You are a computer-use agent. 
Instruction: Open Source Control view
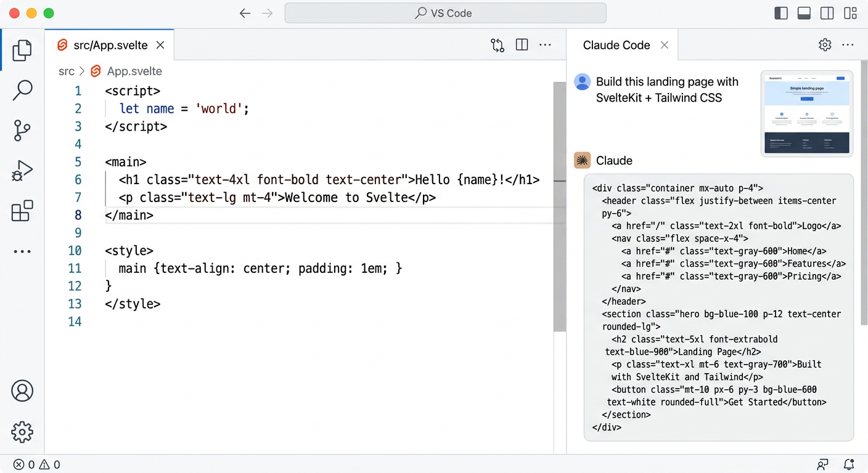click(22, 130)
